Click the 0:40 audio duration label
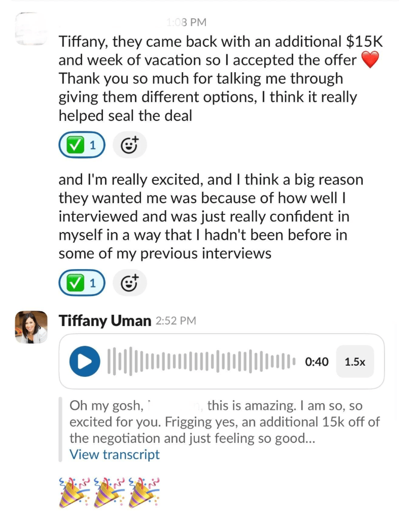Screen dimensions: 420x518 tap(317, 362)
